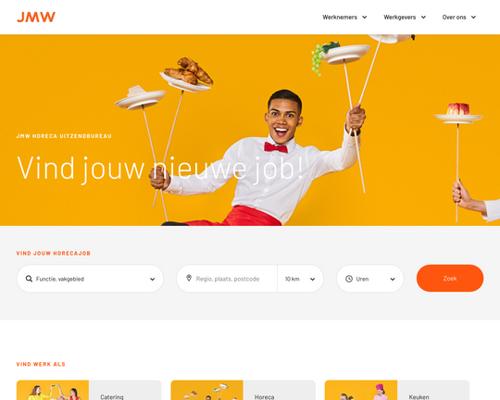Click the chevron next to Werkgevers
Image resolution: width=500 pixels, height=400 pixels.
(x=423, y=17)
